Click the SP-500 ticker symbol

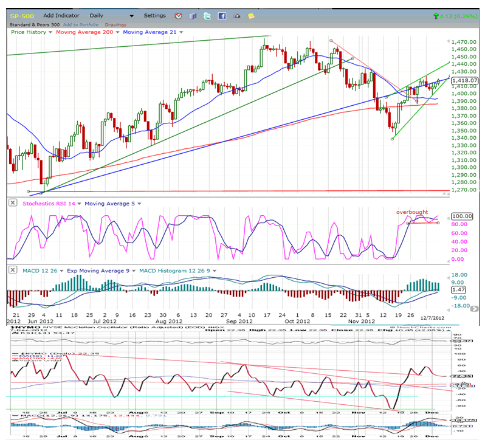pyautogui.click(x=22, y=16)
